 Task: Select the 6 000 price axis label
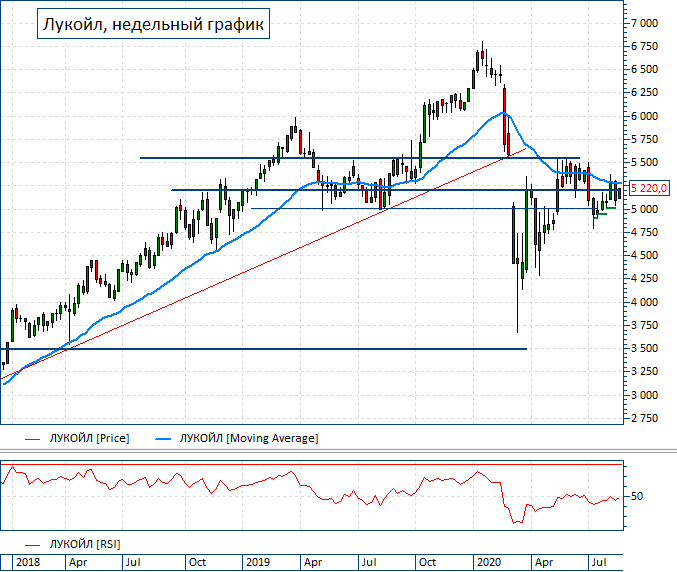click(645, 116)
